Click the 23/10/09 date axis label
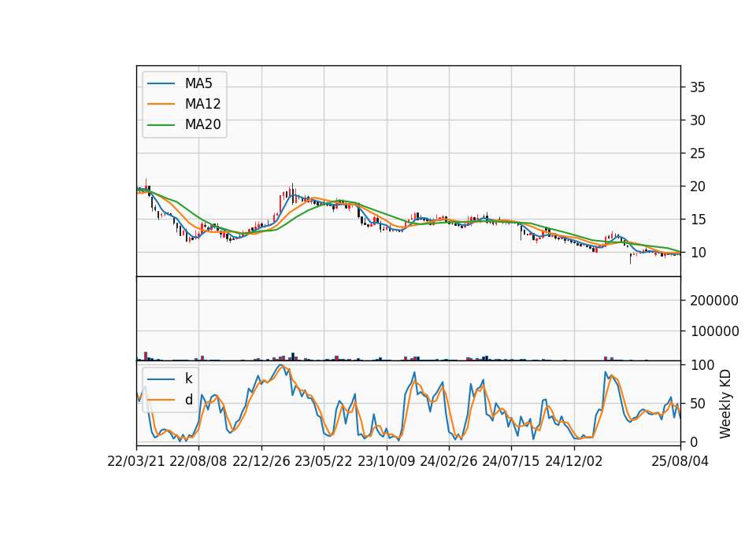The image size is (756, 543). click(x=386, y=461)
